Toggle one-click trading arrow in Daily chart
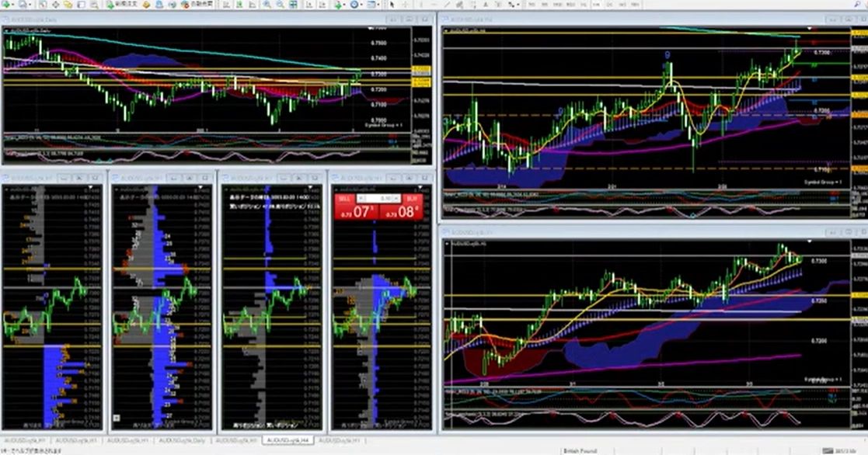 pyautogui.click(x=6, y=30)
